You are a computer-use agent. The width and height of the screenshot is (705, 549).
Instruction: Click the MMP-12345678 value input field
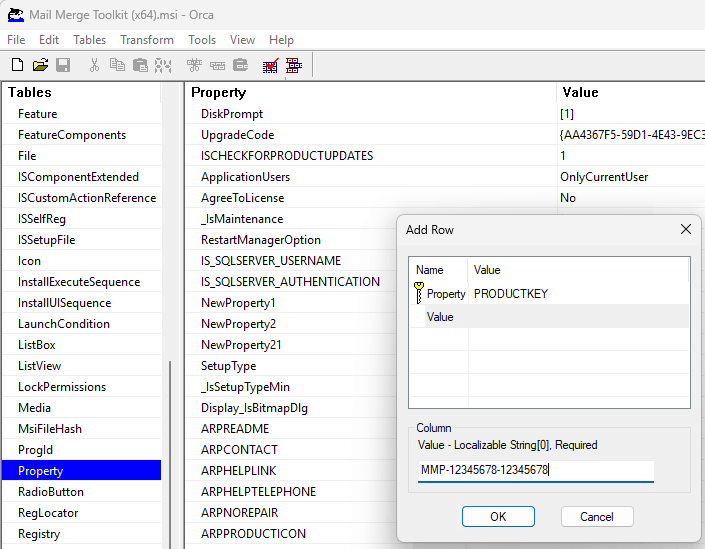click(x=535, y=470)
